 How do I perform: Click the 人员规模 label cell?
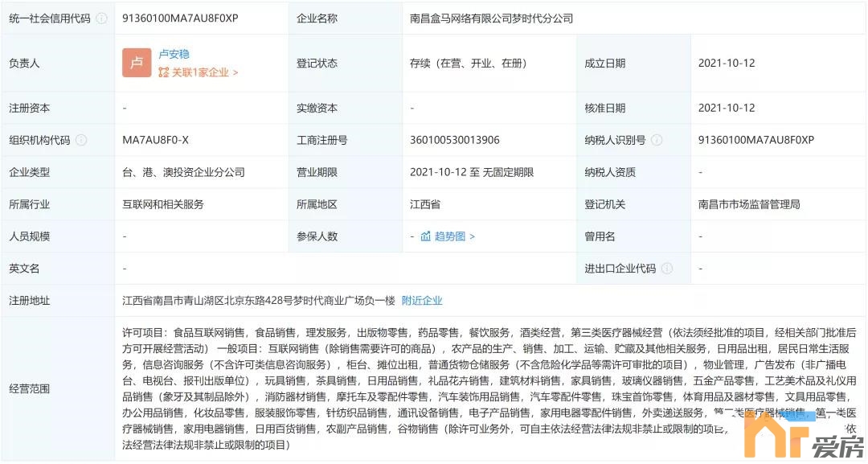(x=58, y=236)
